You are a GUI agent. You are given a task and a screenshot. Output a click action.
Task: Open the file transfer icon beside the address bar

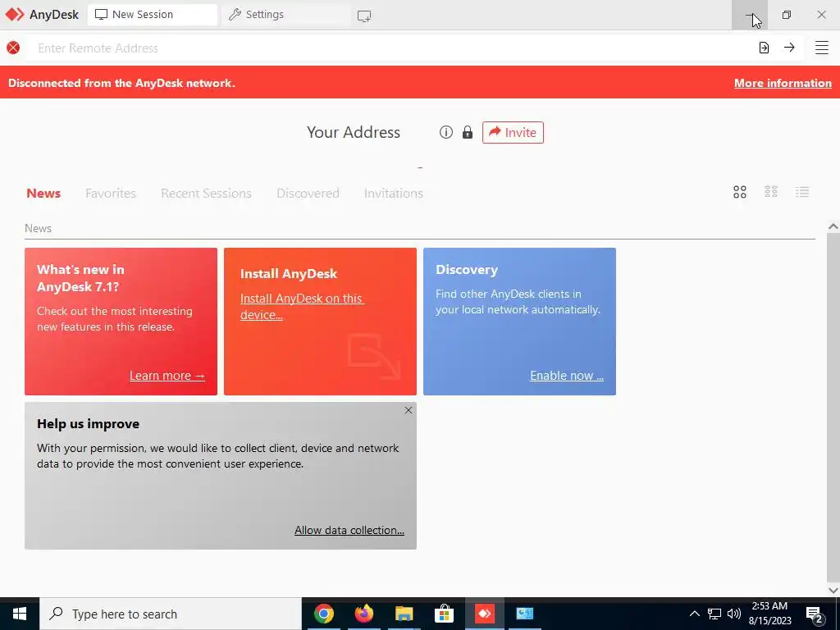point(764,48)
